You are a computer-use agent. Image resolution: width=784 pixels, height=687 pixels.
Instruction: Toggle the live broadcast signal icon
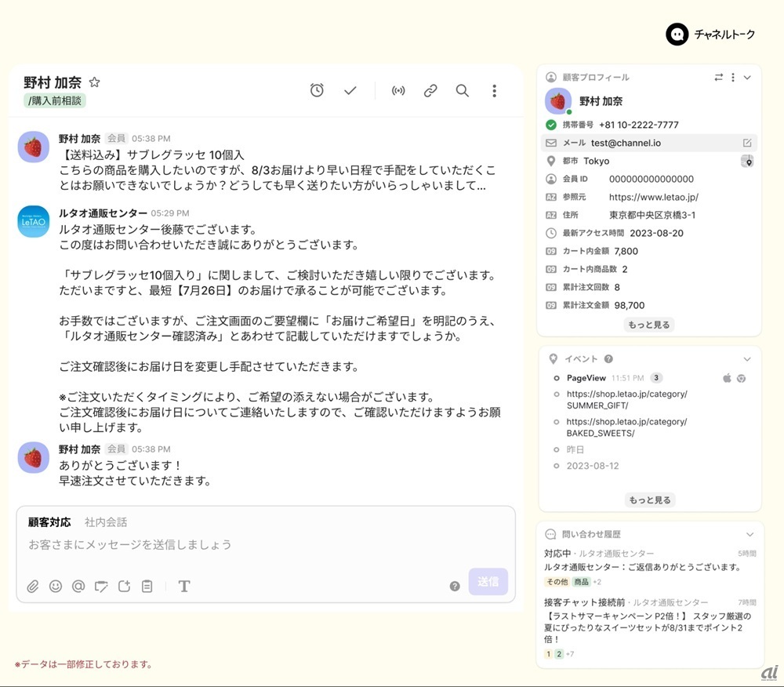click(x=398, y=91)
